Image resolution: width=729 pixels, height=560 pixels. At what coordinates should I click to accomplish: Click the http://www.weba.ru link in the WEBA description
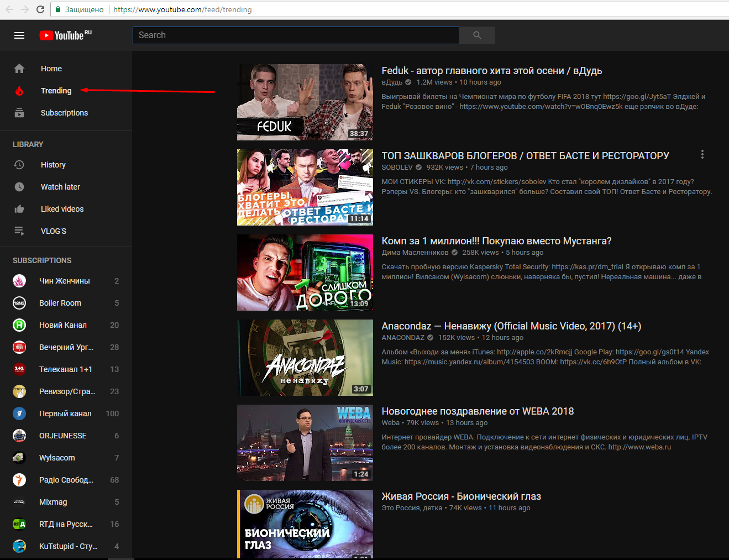coord(639,447)
